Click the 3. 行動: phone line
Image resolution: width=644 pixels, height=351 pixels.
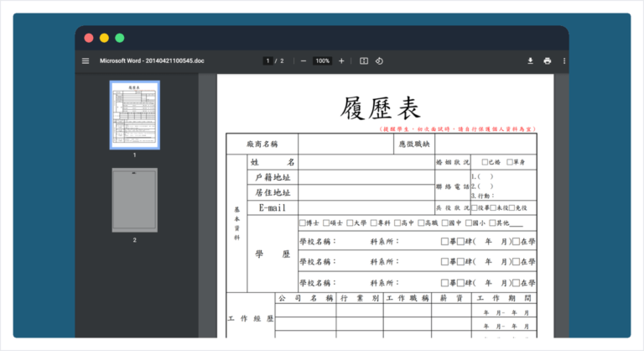pyautogui.click(x=483, y=196)
